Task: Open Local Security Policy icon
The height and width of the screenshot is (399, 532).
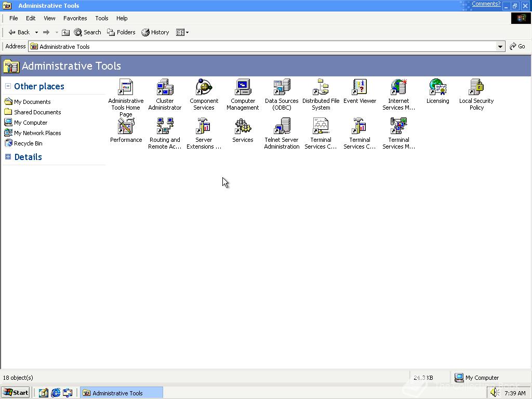Action: (477, 87)
